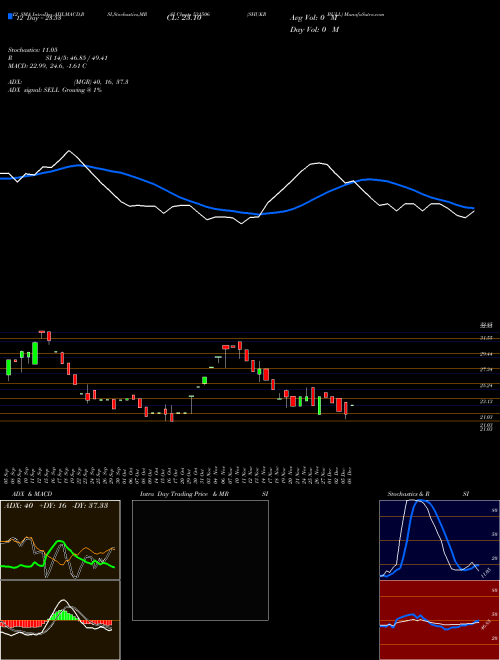
Task: Click the 'Stochastics: 11.03' reading
Action: [x=32, y=50]
